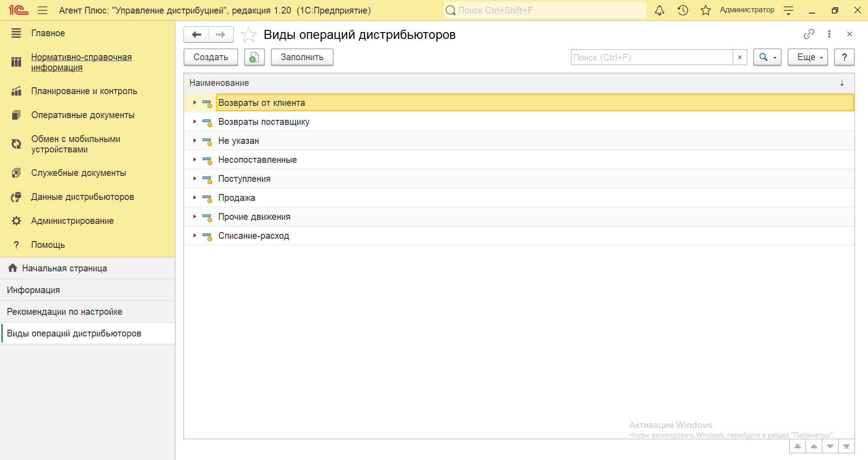The image size is (868, 460).
Task: Jump to the first list row arrow
Action: pos(797,446)
